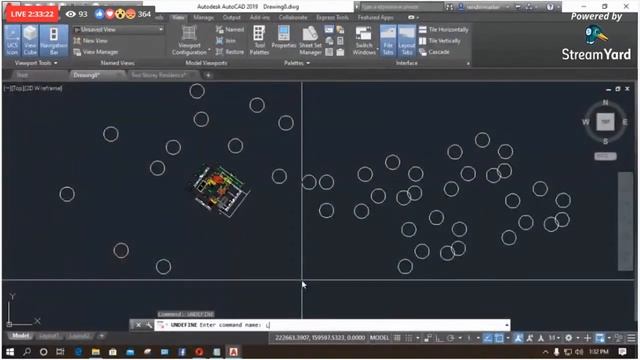Switch to the Express Tools tab
640x360 pixels.
tap(332, 18)
